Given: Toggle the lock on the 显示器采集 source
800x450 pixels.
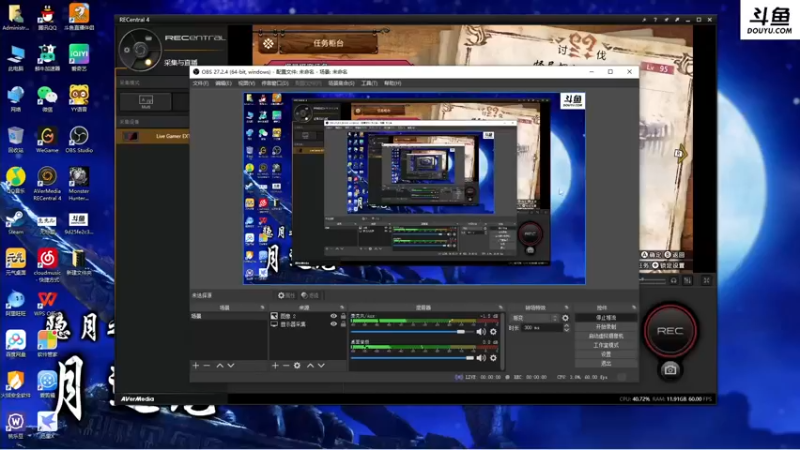Looking at the screenshot, I should coord(343,324).
